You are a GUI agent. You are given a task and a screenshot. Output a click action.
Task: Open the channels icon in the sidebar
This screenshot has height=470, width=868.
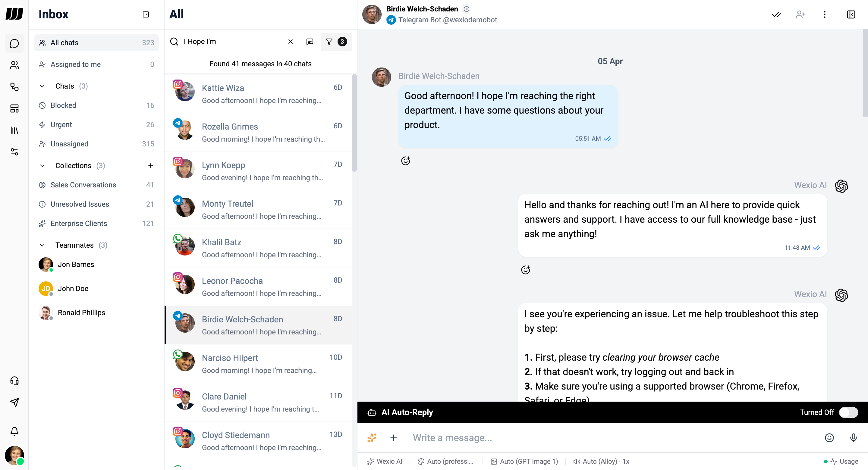click(14, 87)
